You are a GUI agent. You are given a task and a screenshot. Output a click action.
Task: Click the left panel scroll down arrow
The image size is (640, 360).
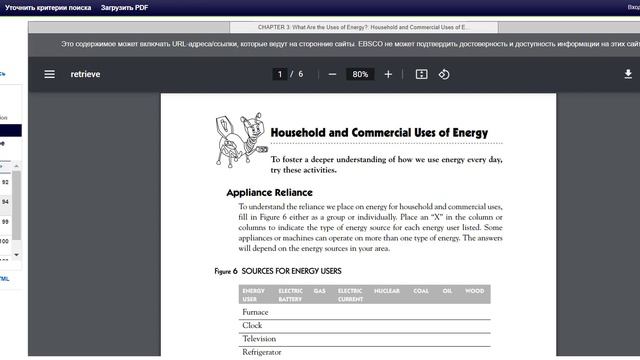coord(16,255)
